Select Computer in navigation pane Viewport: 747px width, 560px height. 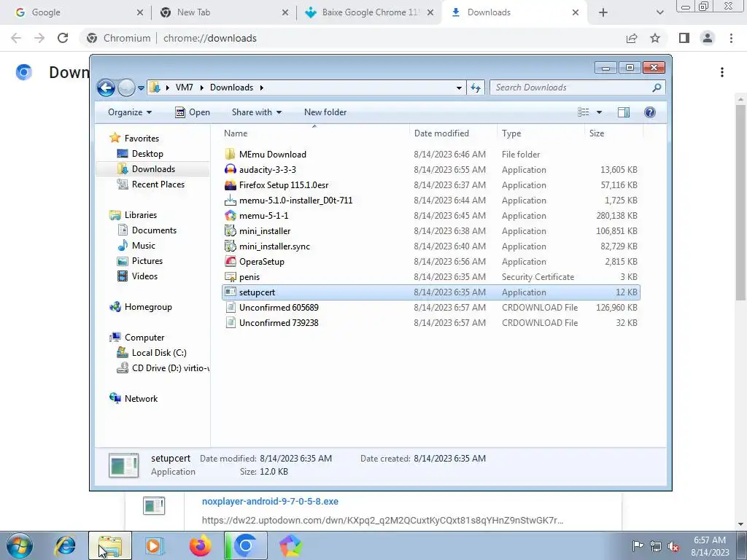(144, 338)
